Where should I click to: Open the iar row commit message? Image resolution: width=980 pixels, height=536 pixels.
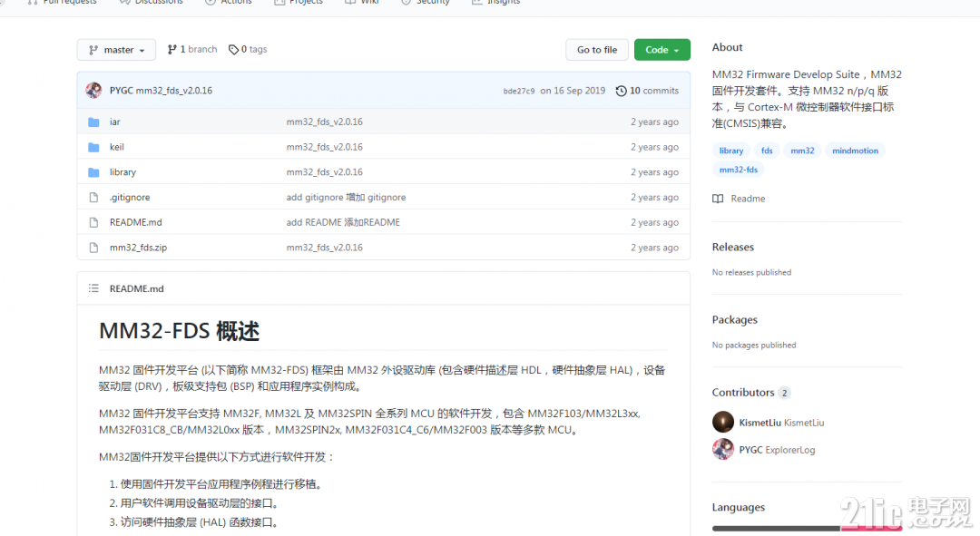pyautogui.click(x=324, y=122)
